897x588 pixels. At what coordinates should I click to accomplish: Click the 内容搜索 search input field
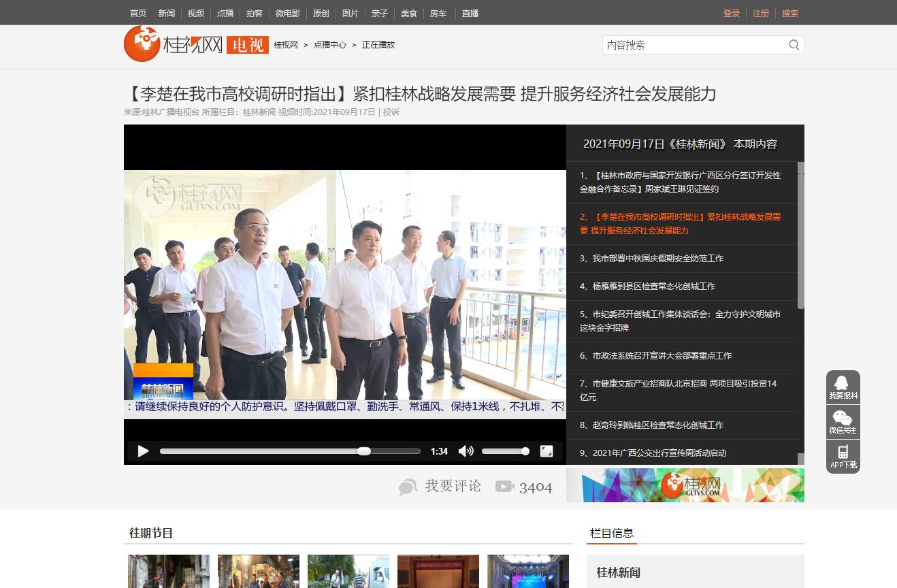[694, 45]
